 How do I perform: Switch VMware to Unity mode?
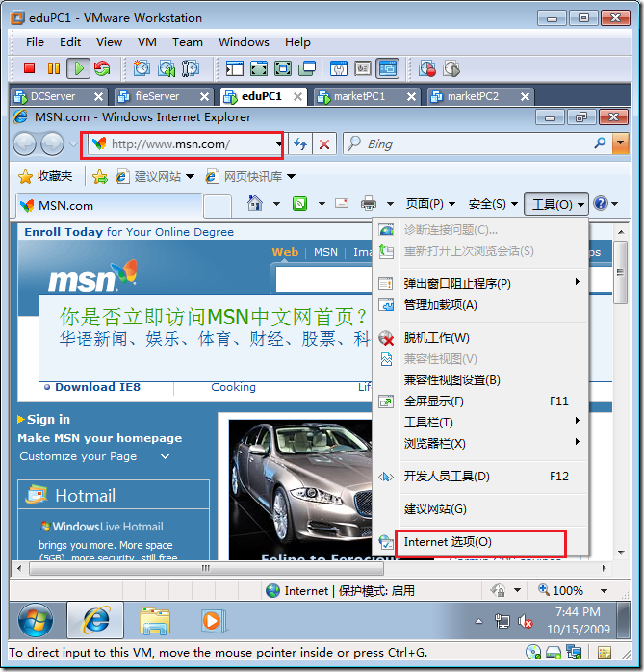tap(307, 68)
